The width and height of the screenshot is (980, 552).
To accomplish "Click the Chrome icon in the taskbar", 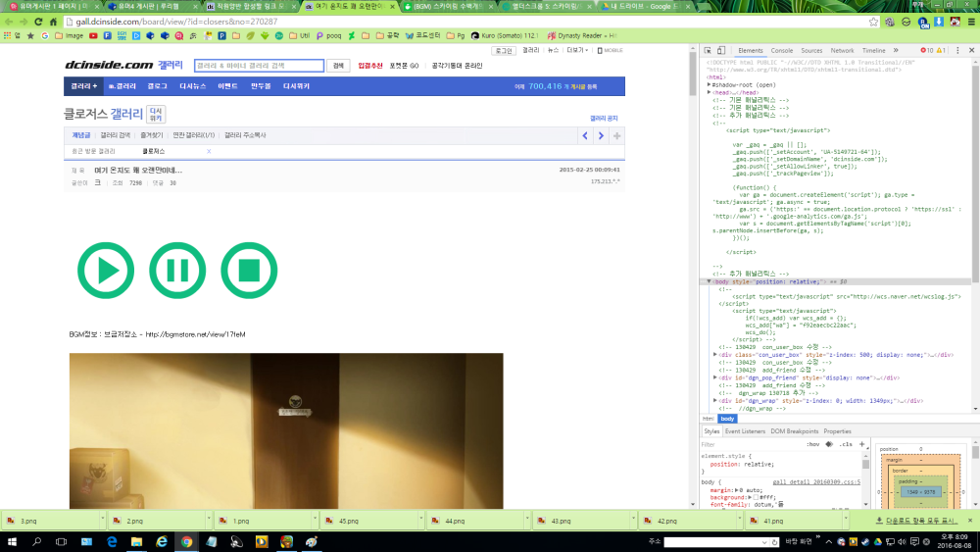I will pos(185,541).
